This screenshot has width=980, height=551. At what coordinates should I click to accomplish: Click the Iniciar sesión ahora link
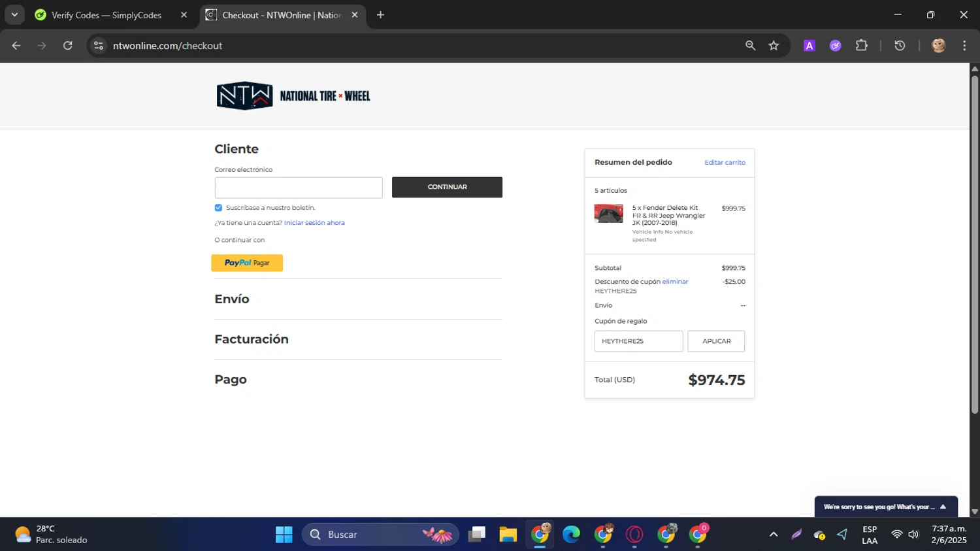pyautogui.click(x=314, y=223)
